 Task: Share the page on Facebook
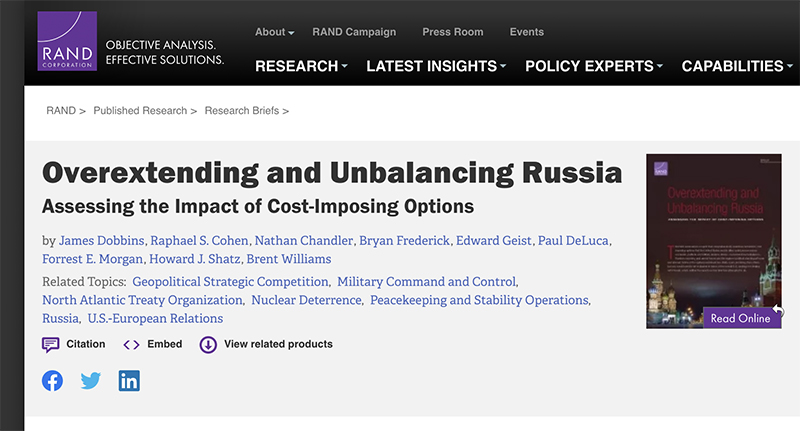coord(52,381)
